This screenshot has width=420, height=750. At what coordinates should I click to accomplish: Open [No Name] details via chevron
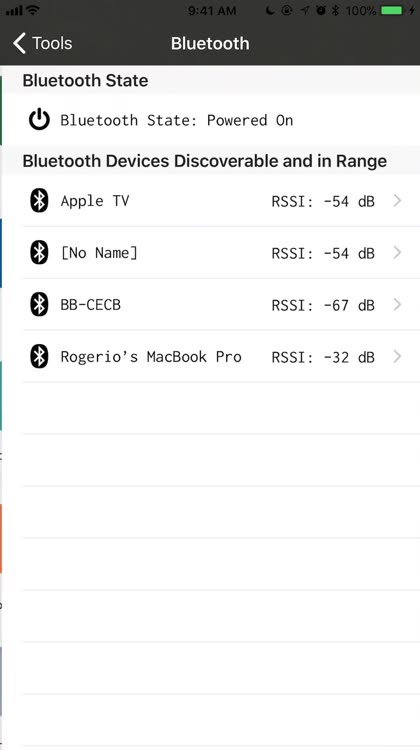[x=397, y=253]
